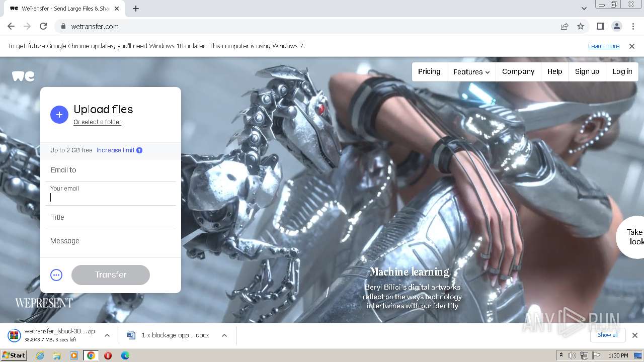Open Opera icon in taskbar

pos(108,355)
